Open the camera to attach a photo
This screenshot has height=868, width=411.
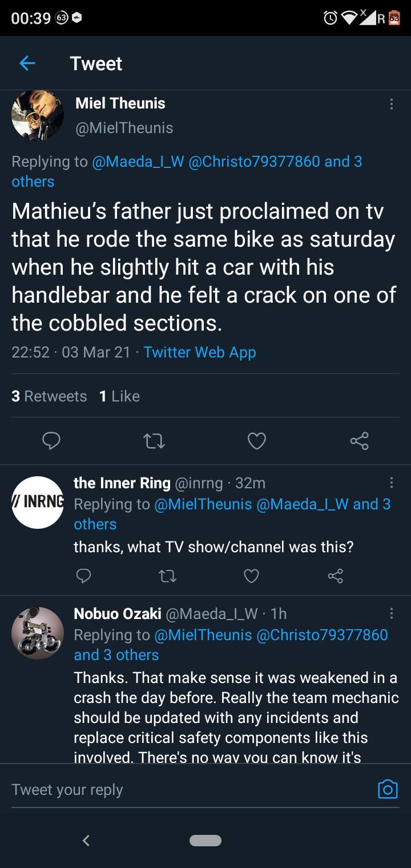pyautogui.click(x=388, y=789)
